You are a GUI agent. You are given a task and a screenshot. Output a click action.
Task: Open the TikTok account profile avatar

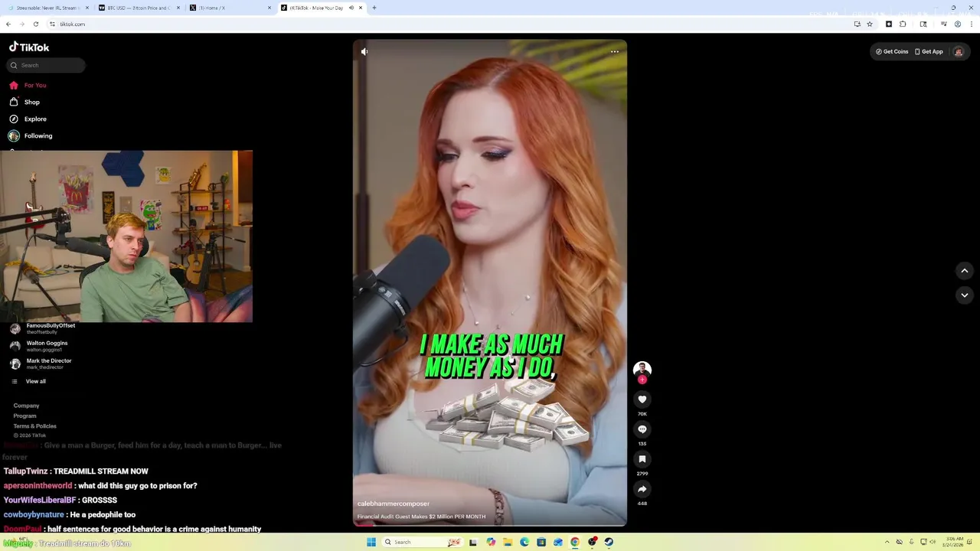pyautogui.click(x=958, y=51)
